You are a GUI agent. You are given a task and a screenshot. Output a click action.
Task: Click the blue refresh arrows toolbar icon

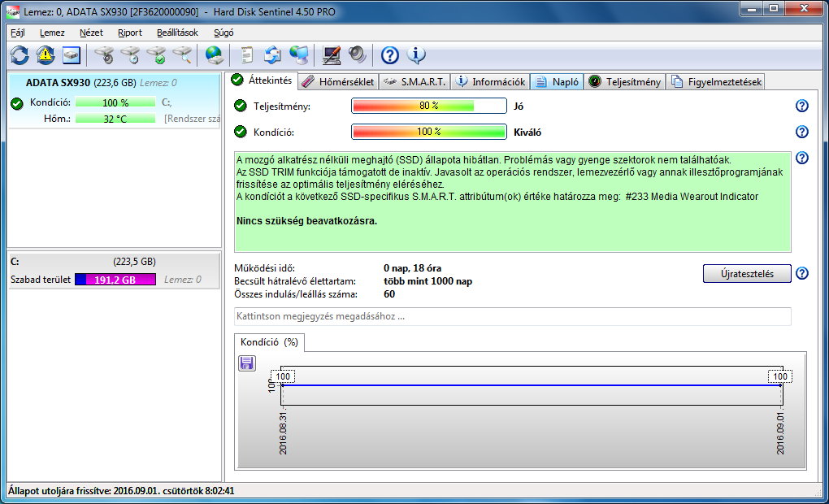(x=20, y=55)
